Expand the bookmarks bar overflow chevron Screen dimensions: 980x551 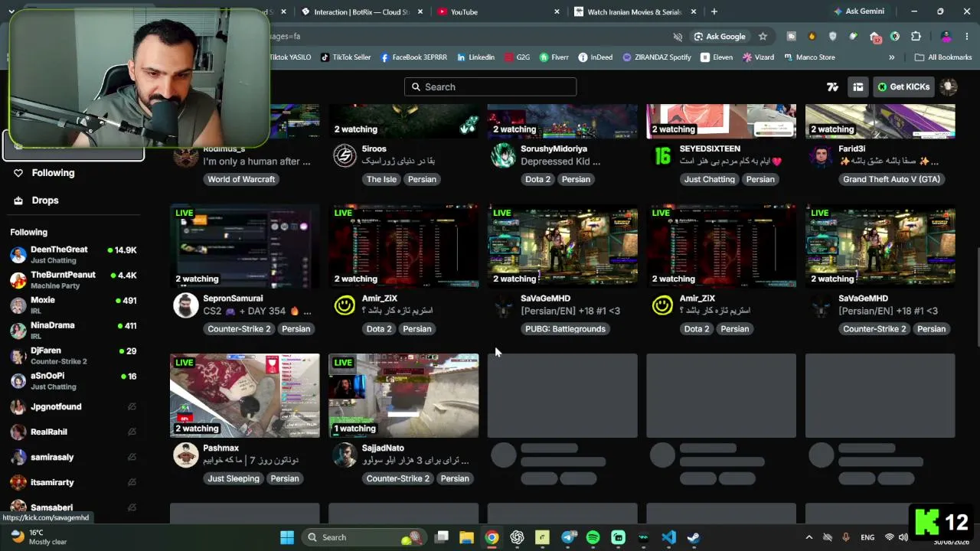click(x=891, y=57)
